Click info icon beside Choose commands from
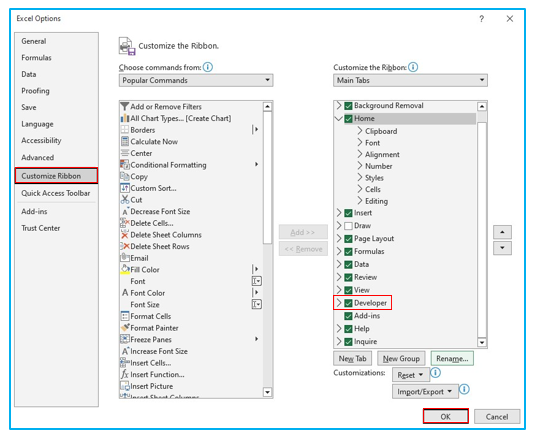Image resolution: width=537 pixels, height=441 pixels. (x=208, y=67)
